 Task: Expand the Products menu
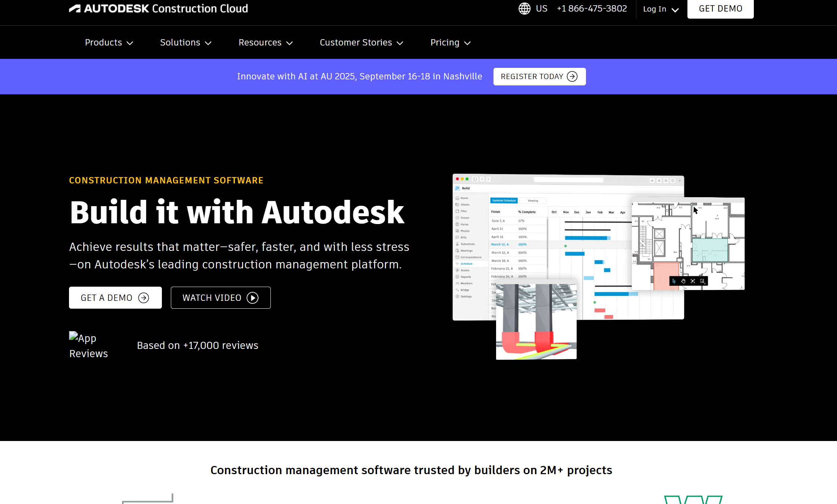(109, 42)
